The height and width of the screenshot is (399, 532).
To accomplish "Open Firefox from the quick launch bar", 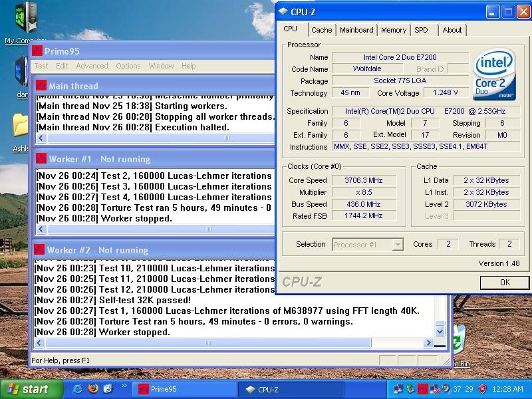I will (93, 389).
